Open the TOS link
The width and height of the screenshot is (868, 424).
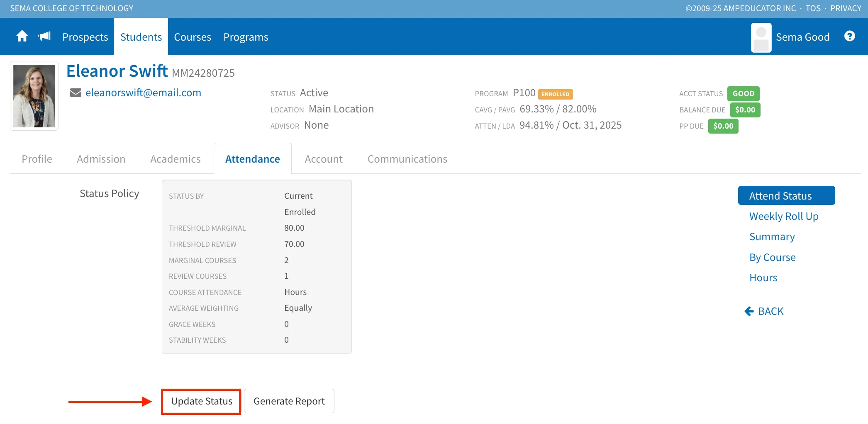[x=813, y=8]
